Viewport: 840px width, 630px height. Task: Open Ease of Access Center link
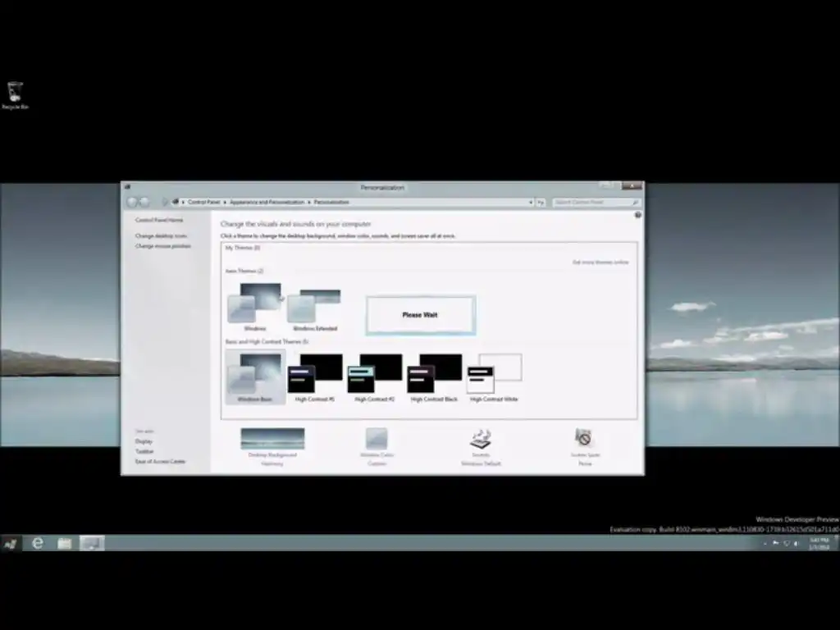coord(160,461)
